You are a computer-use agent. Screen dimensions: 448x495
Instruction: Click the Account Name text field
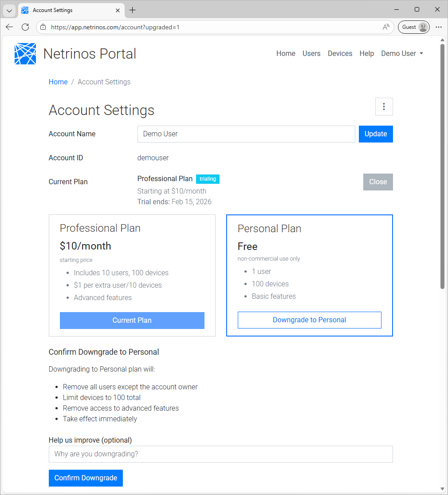pos(246,134)
